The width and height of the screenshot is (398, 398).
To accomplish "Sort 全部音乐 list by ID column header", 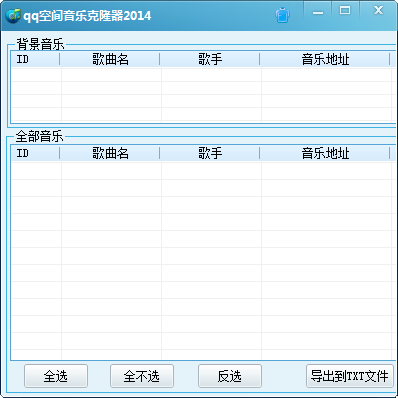I will point(35,153).
